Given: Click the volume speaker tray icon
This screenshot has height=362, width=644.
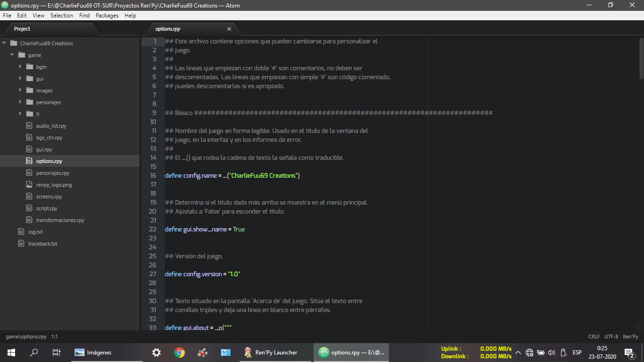Looking at the screenshot, I should click(552, 353).
